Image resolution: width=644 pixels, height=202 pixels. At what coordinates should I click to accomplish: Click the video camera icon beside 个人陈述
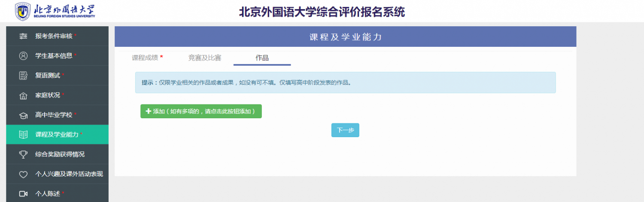coord(24,194)
